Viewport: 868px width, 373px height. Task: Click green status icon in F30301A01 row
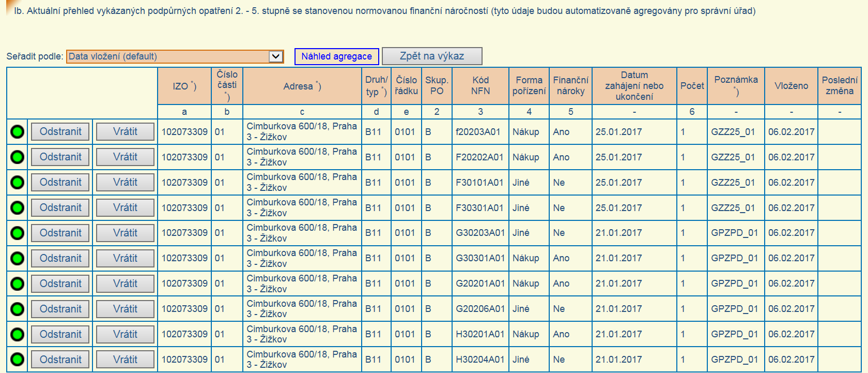tap(17, 208)
